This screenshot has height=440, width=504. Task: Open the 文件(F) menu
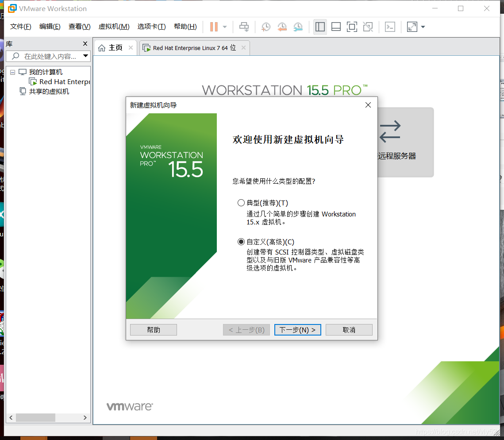point(20,27)
